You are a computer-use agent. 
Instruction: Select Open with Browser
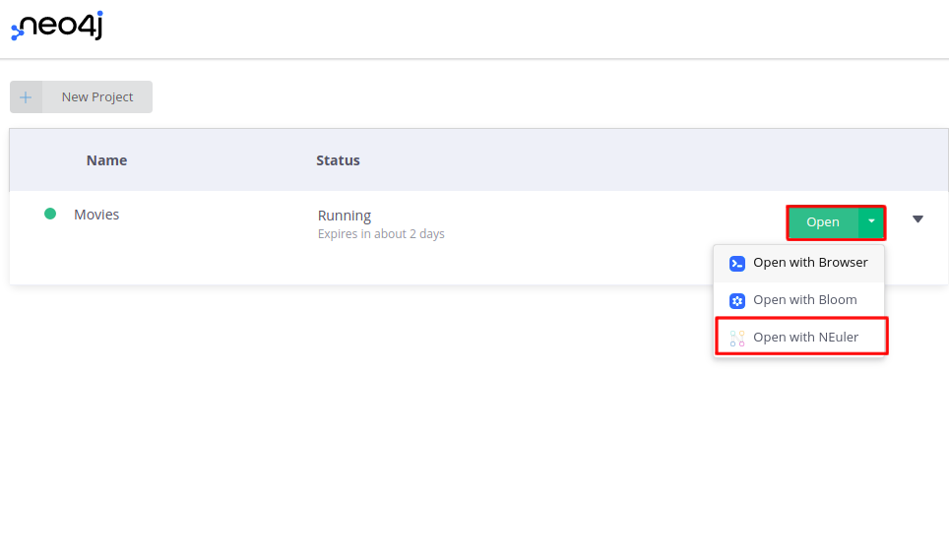(x=799, y=263)
